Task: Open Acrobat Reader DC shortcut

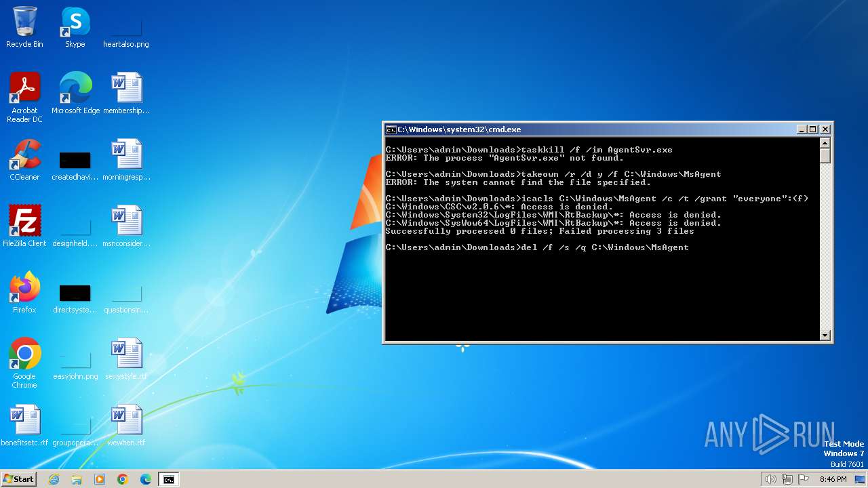Action: pyautogui.click(x=24, y=97)
